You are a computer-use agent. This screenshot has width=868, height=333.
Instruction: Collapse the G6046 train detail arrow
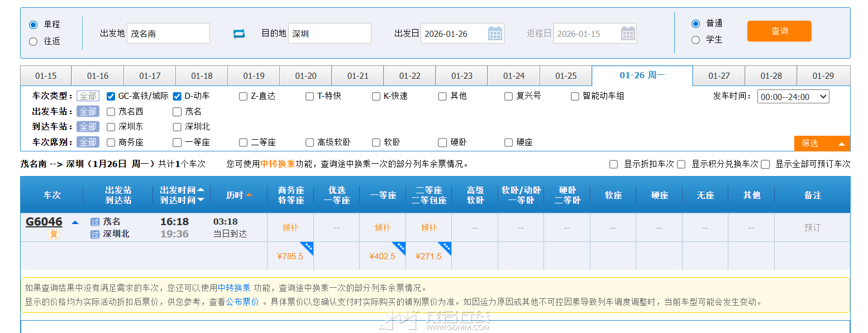click(x=74, y=221)
